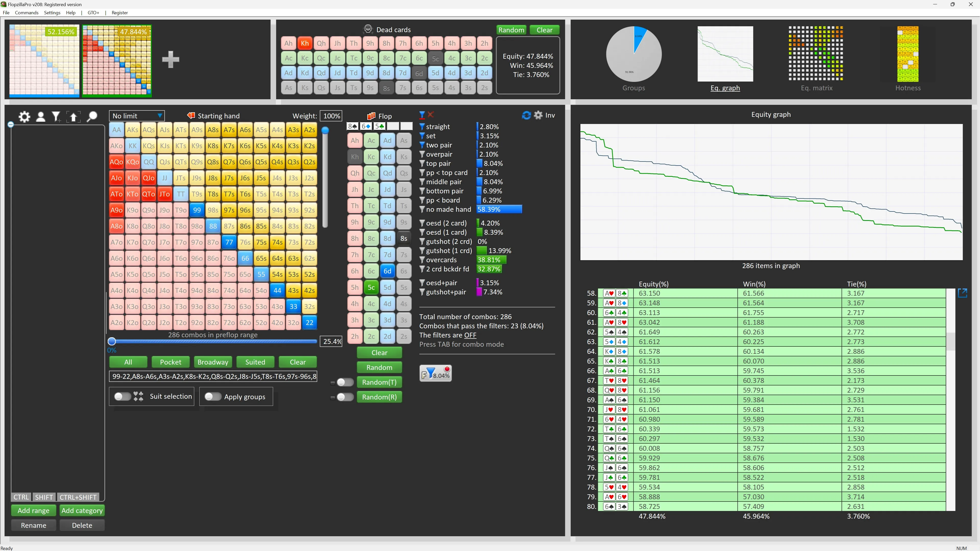
Task: Click the range text input field
Action: click(213, 377)
